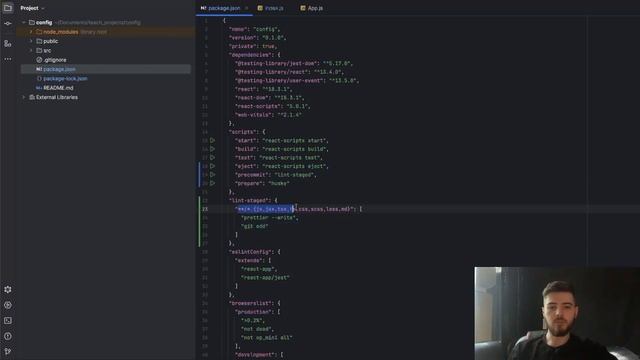Switch to the App.js tab

tap(312, 8)
